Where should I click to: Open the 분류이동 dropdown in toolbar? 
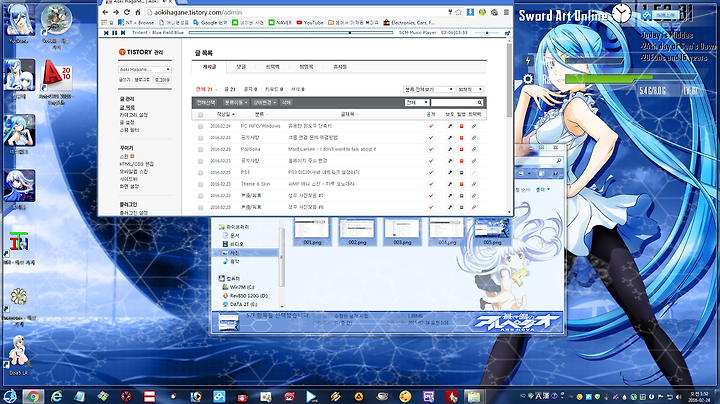click(236, 102)
